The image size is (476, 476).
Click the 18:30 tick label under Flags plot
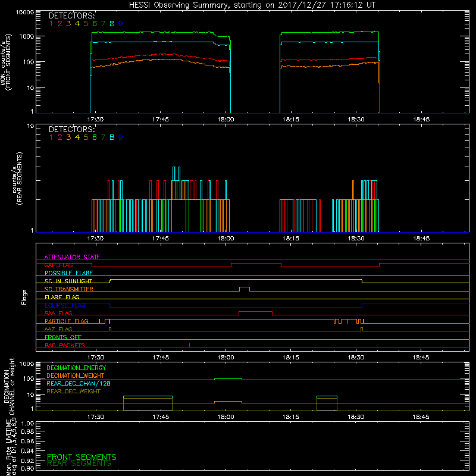click(x=356, y=358)
